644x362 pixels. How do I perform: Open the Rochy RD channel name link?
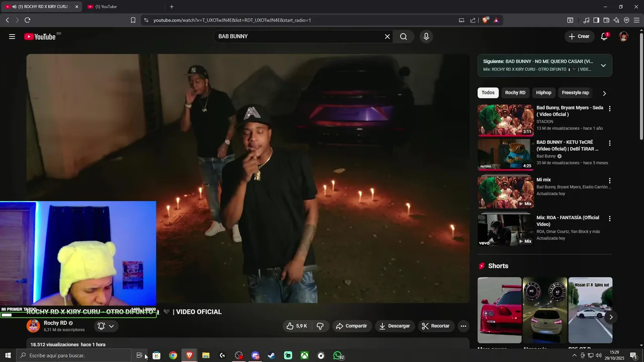tap(55, 323)
